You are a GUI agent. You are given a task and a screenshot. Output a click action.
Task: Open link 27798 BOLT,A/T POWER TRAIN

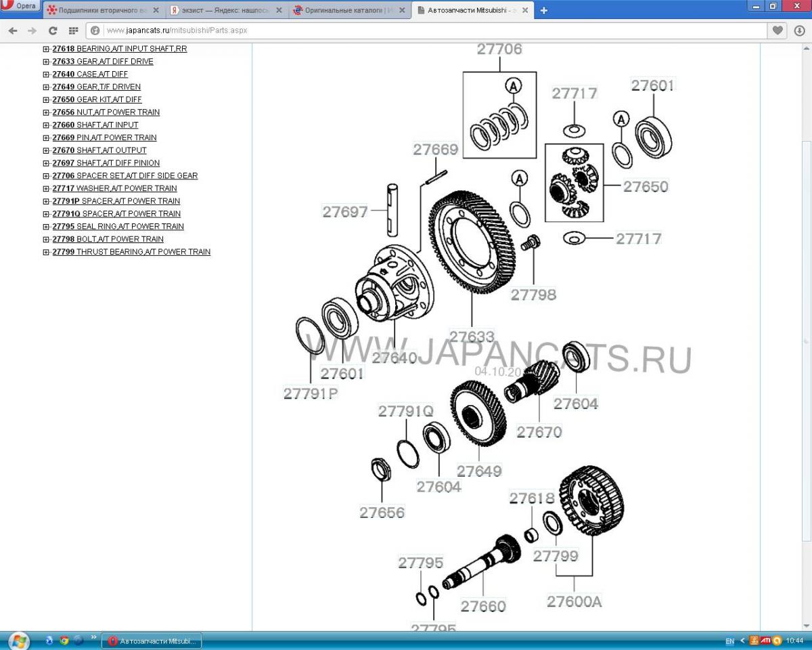point(108,240)
